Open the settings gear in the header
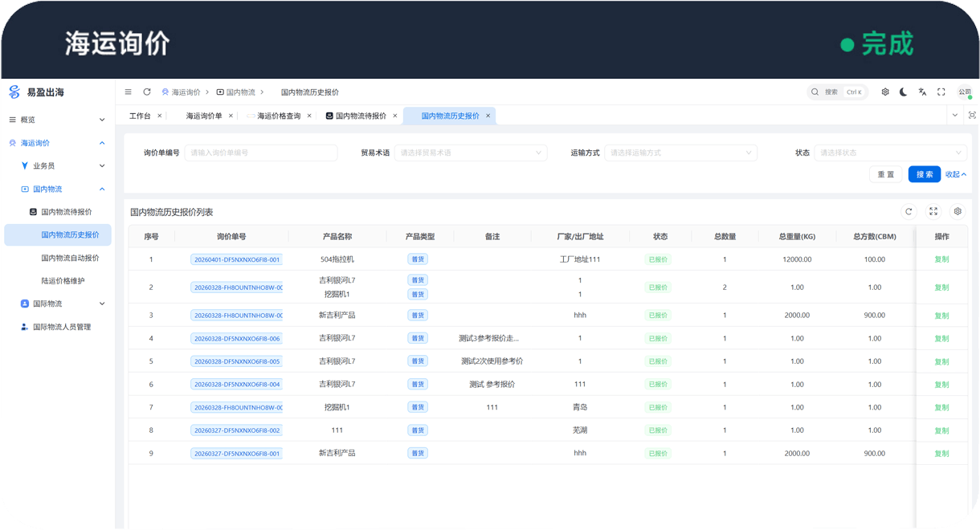 885,92
